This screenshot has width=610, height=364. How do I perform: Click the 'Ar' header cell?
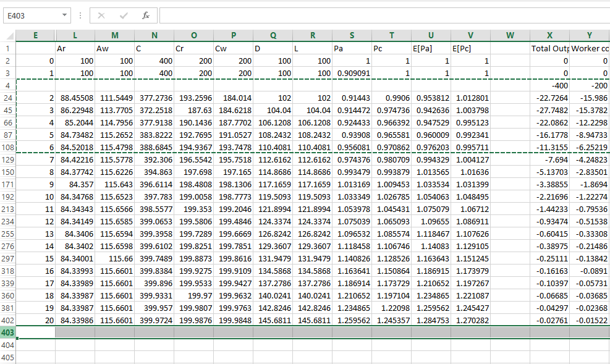pyautogui.click(x=75, y=49)
